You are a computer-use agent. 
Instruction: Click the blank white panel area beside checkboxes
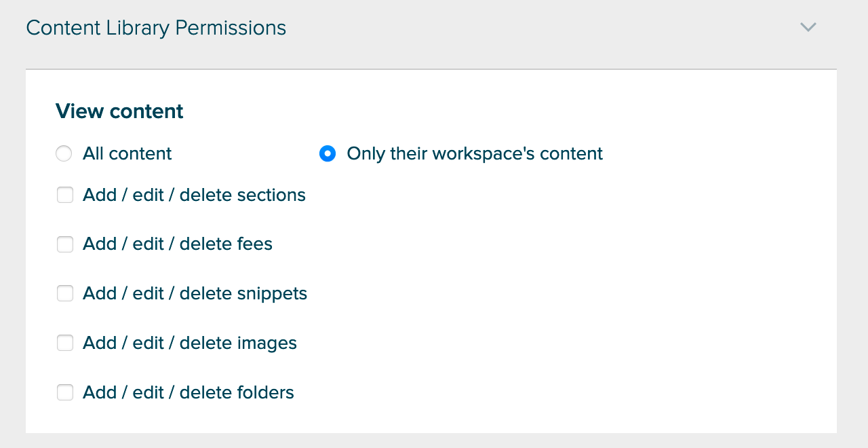[576, 292]
